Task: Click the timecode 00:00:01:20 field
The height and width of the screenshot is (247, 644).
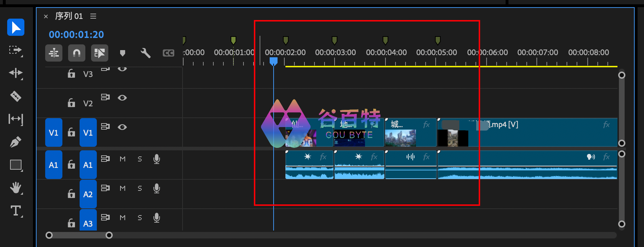Action: (x=76, y=35)
